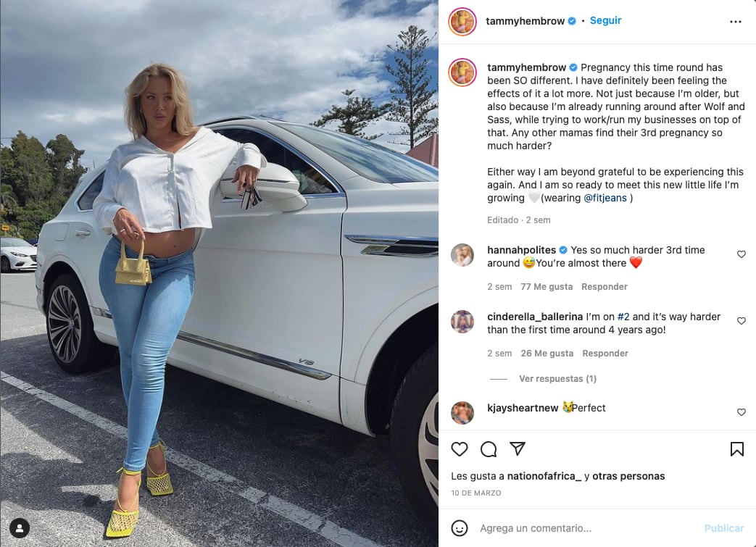756x547 pixels.
Task: Open the three-dot more options menu
Action: click(735, 22)
